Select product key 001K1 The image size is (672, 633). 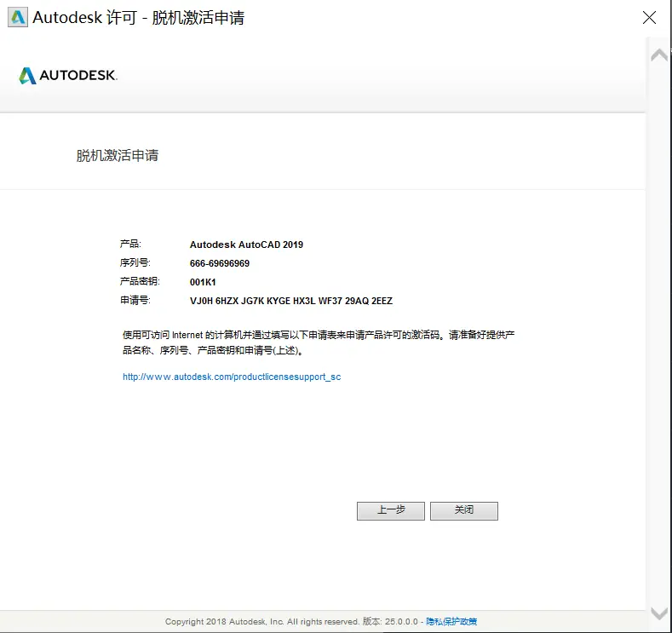pyautogui.click(x=203, y=283)
